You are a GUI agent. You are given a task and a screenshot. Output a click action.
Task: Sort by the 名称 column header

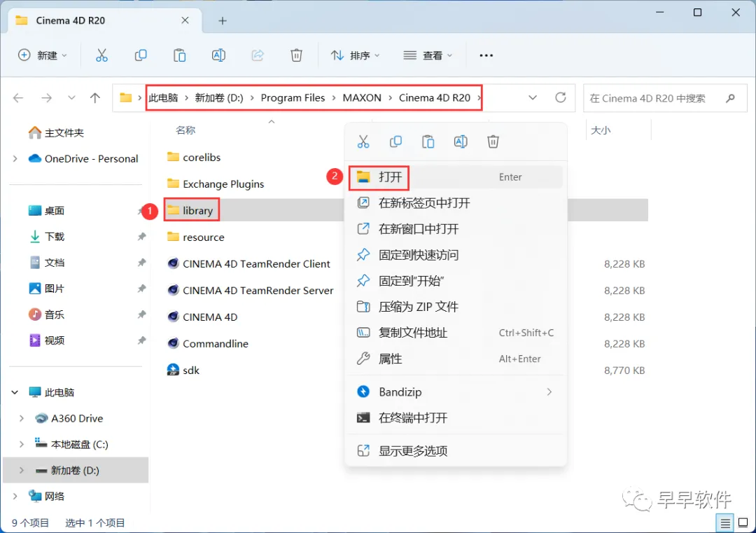185,130
